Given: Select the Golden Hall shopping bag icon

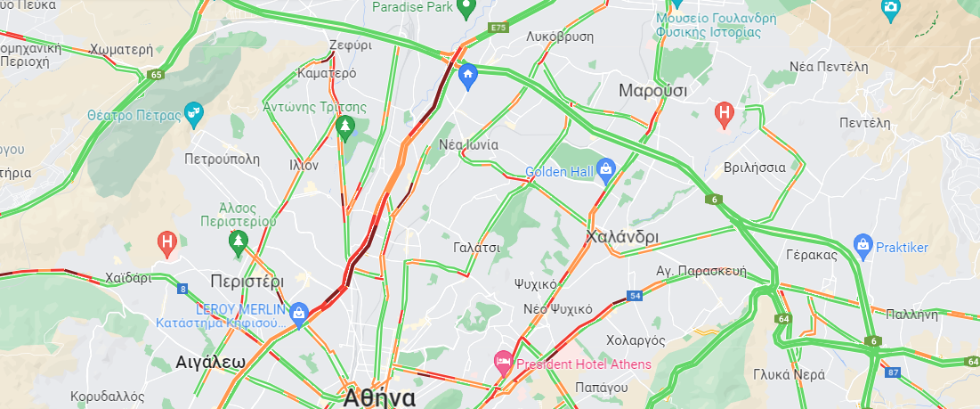Looking at the screenshot, I should coord(605,170).
